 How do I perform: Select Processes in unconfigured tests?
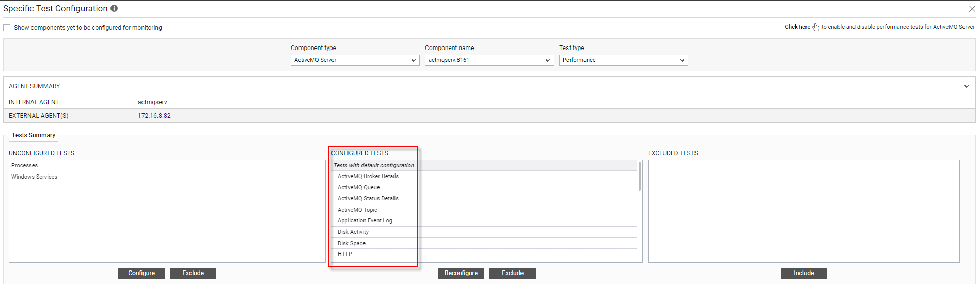pyautogui.click(x=167, y=165)
